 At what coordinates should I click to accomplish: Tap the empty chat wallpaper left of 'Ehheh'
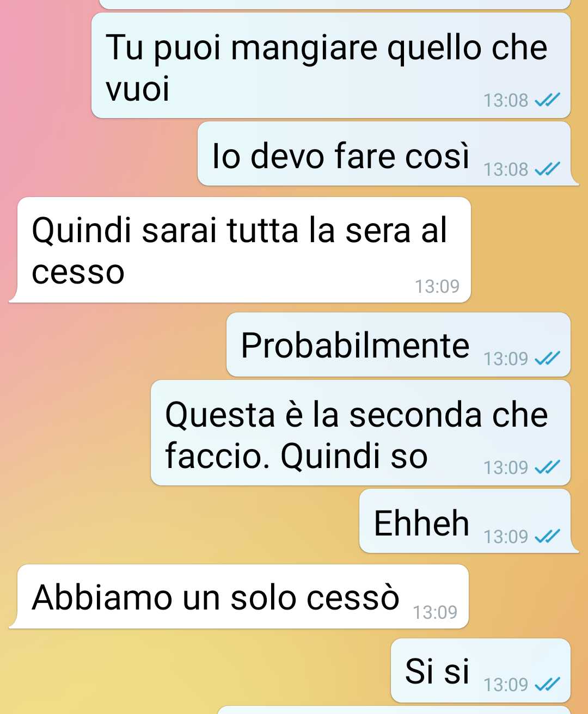tap(180, 521)
